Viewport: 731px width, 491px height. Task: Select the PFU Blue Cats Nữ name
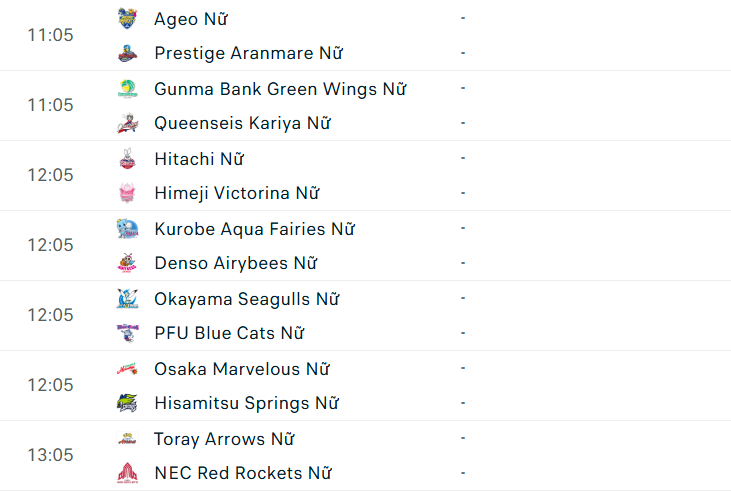[229, 333]
